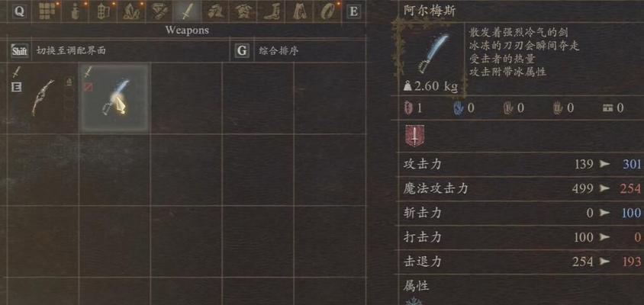Open the all-items grid category tab

coord(47,11)
